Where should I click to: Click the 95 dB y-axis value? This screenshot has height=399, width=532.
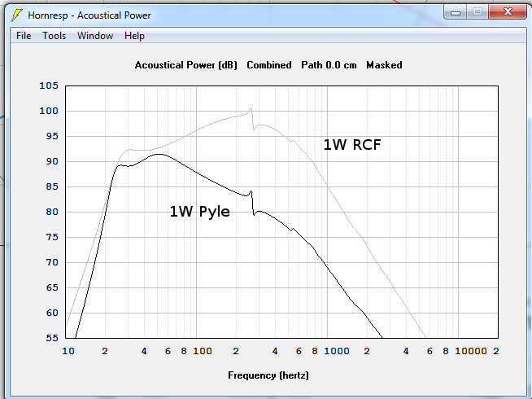52,136
